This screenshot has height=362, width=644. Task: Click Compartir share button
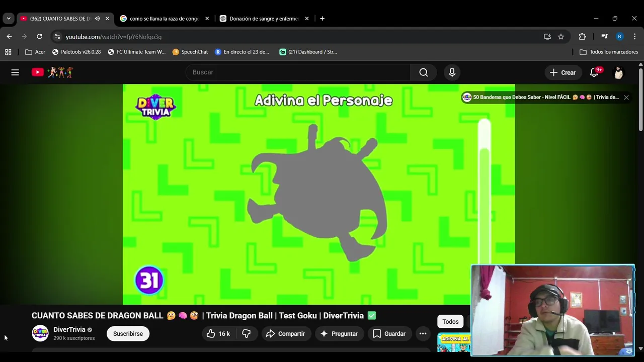click(285, 334)
